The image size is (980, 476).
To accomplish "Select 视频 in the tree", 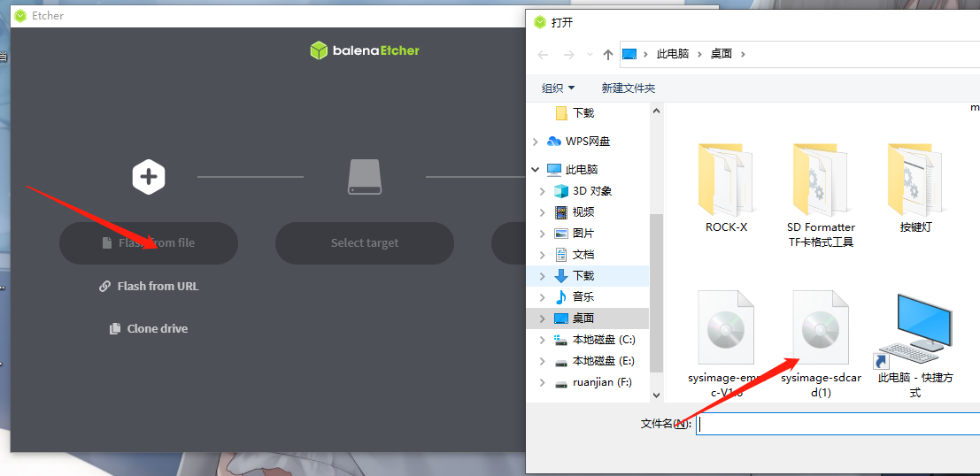I will click(583, 211).
